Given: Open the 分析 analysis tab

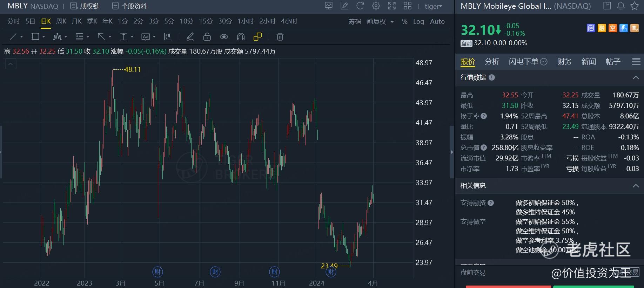Looking at the screenshot, I should click(x=492, y=62).
